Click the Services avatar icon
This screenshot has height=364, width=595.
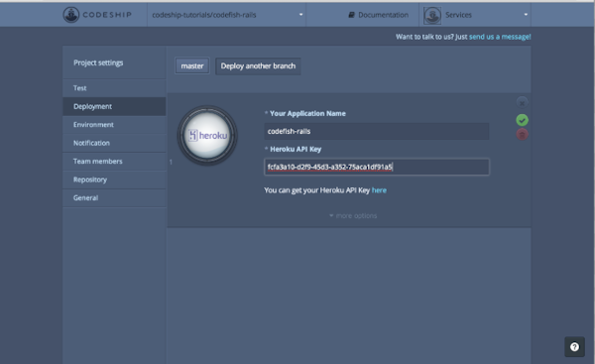point(432,15)
